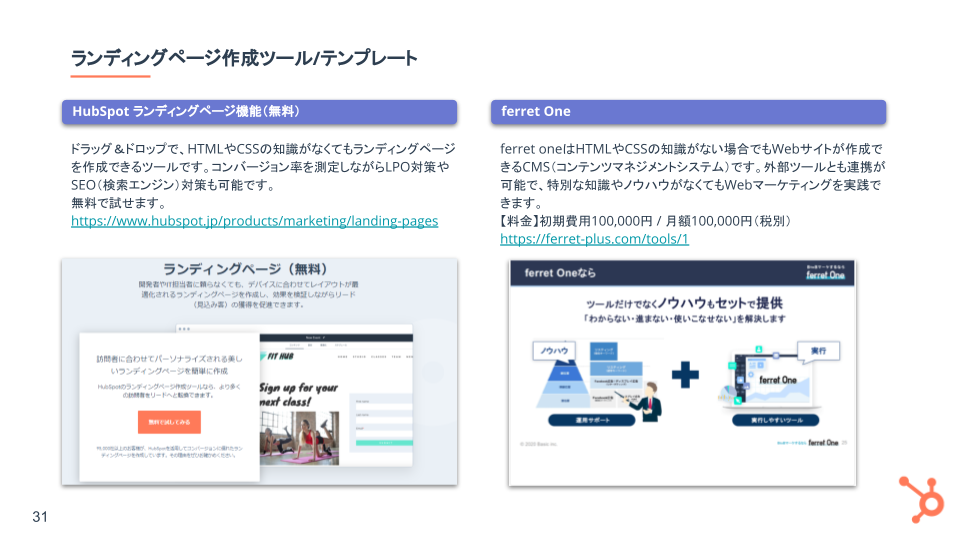Image resolution: width=960 pixels, height=540 pixels.
Task: Click the 実行 speech bubble label
Action: 817,350
